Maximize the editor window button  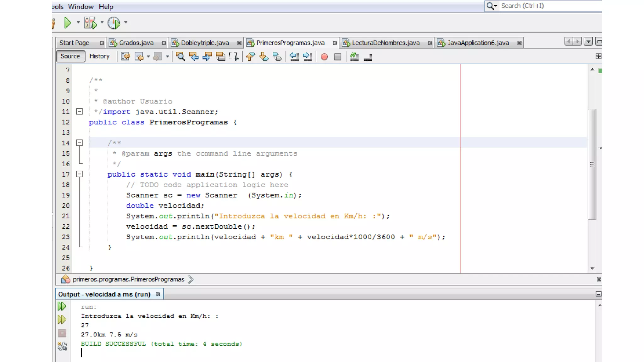point(599,41)
